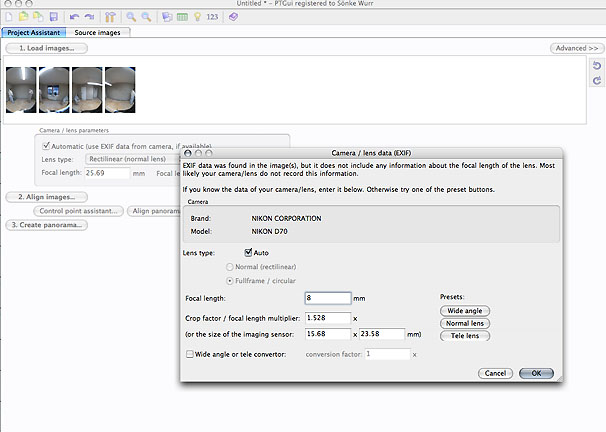Image resolution: width=606 pixels, height=432 pixels.
Task: Click the Open project folder icon
Action: tap(23, 18)
